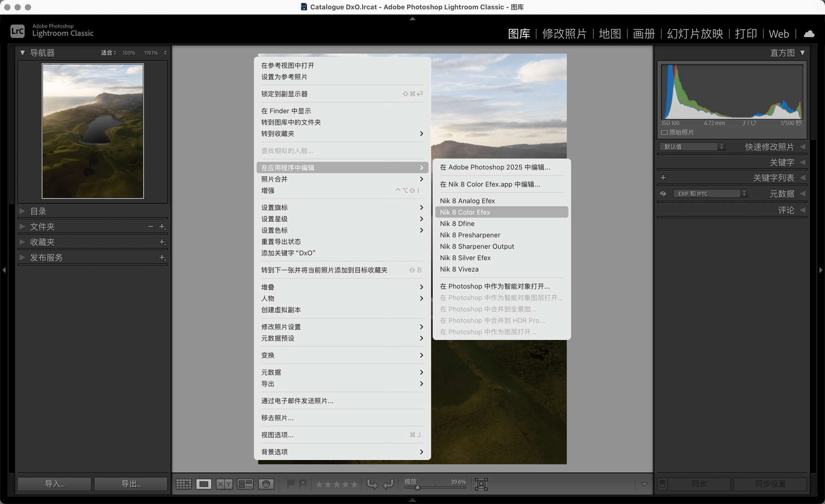Set navigator zoom to 适合
This screenshot has height=504, width=825.
coord(107,53)
